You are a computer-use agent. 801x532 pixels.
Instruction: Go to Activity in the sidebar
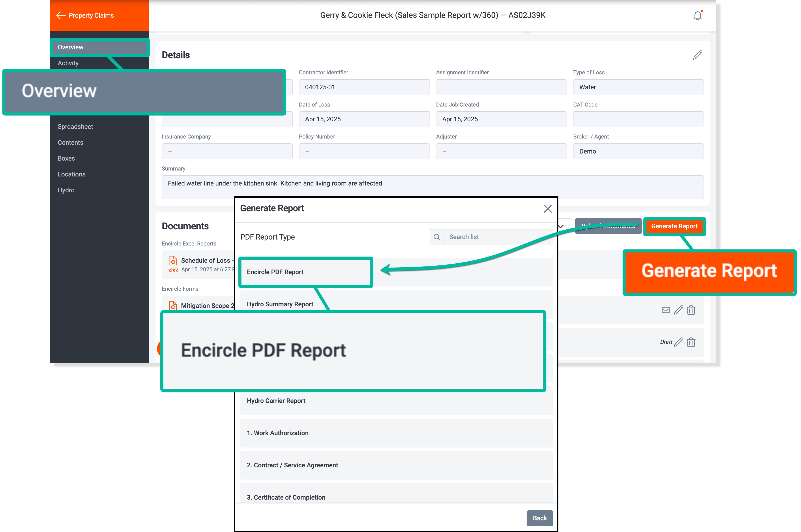pos(68,63)
